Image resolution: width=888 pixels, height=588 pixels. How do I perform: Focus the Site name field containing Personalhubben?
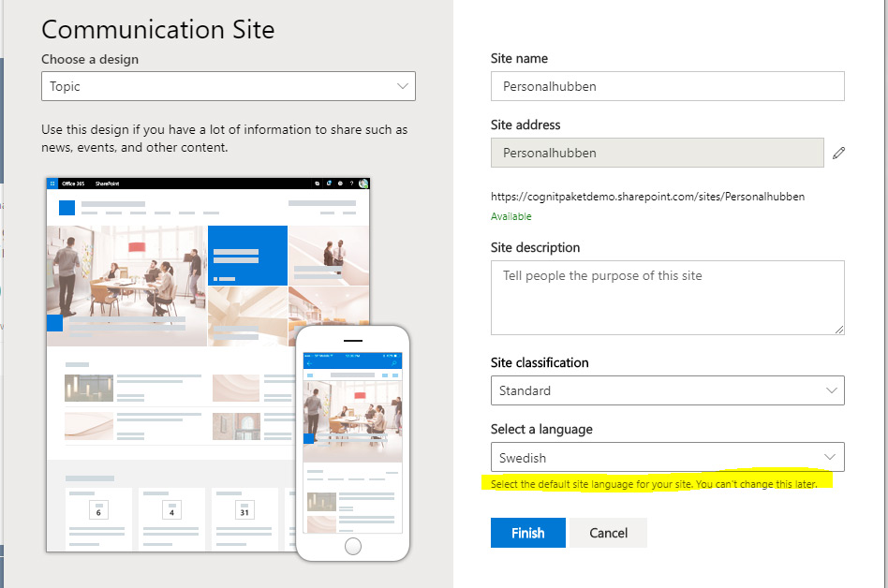pyautogui.click(x=667, y=86)
